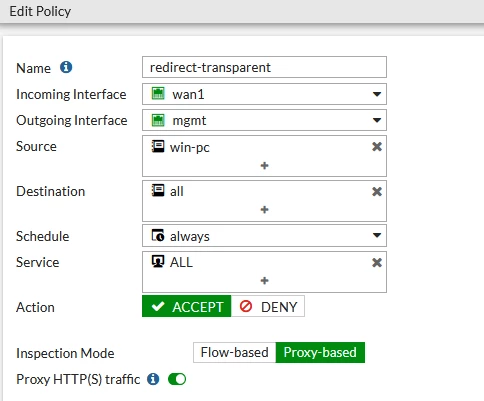
Task: Click the ALL service icon
Action: click(x=158, y=262)
